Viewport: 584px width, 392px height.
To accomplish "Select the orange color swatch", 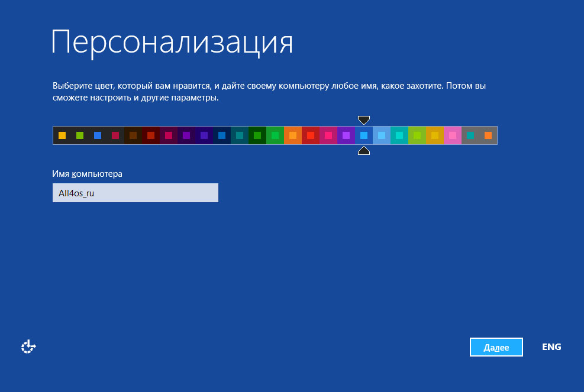I will [x=293, y=135].
